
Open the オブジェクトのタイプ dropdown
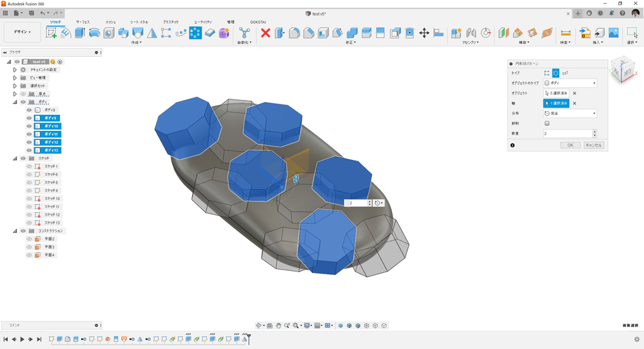(570, 83)
